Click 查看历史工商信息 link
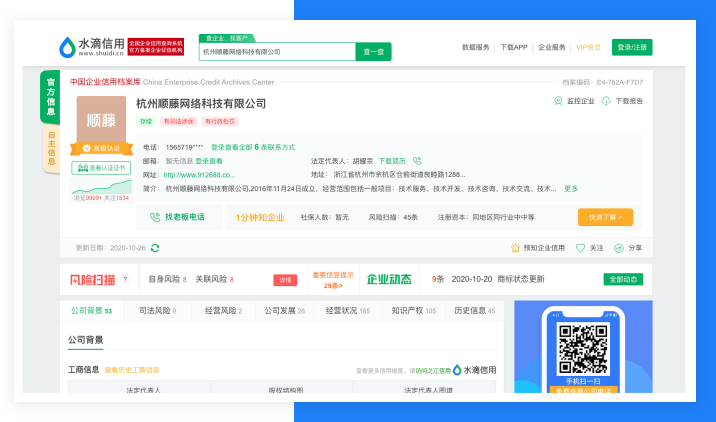The width and height of the screenshot is (716, 422). [x=132, y=370]
